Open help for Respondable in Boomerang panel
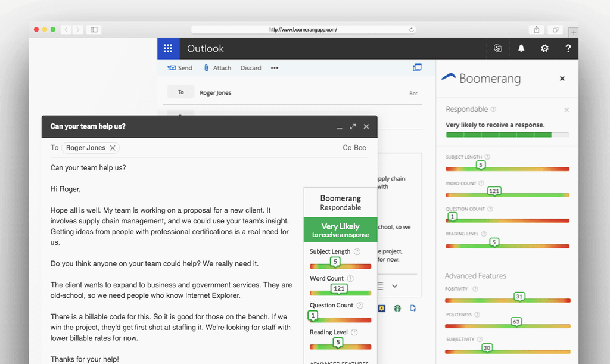The image size is (610, 364). click(493, 109)
